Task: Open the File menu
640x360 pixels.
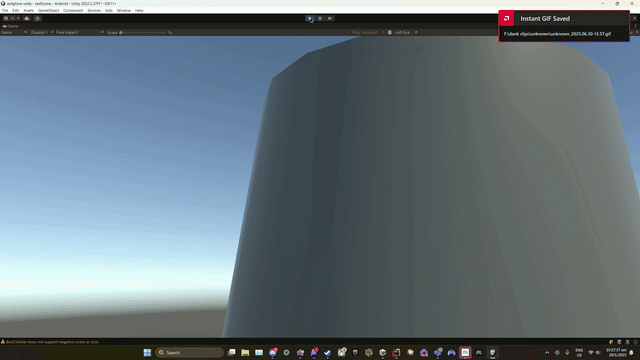Action: 5,10
